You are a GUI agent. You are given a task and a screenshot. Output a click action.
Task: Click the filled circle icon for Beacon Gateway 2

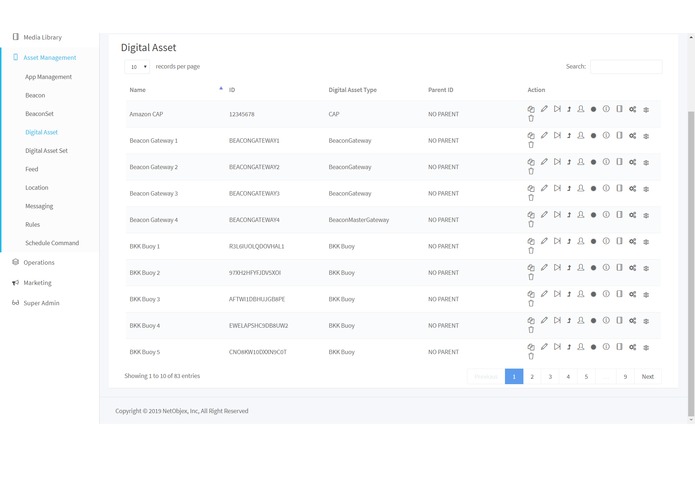coord(593,162)
